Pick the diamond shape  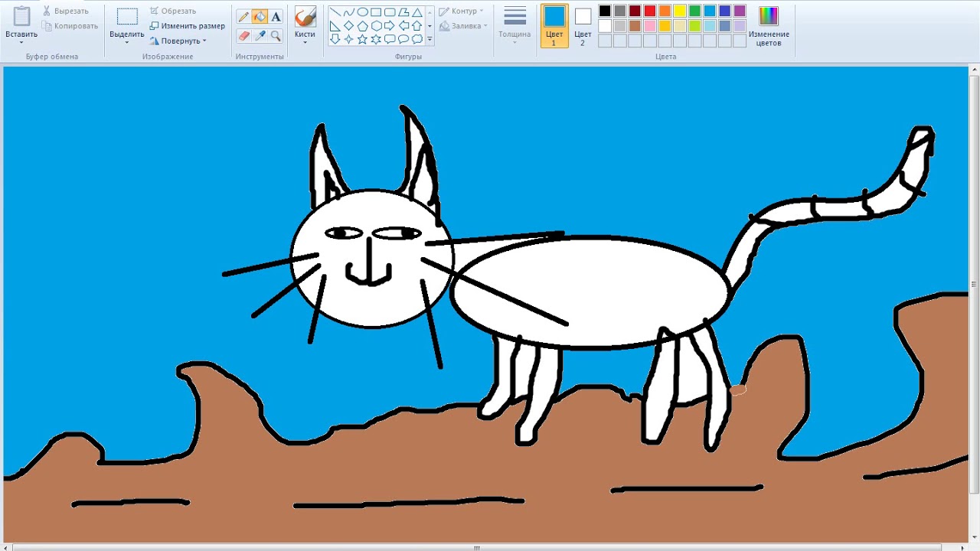pos(349,26)
